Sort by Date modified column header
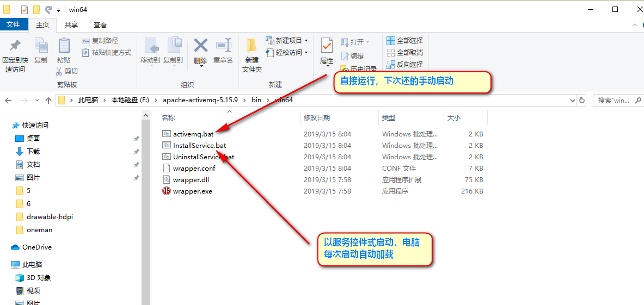 317,117
